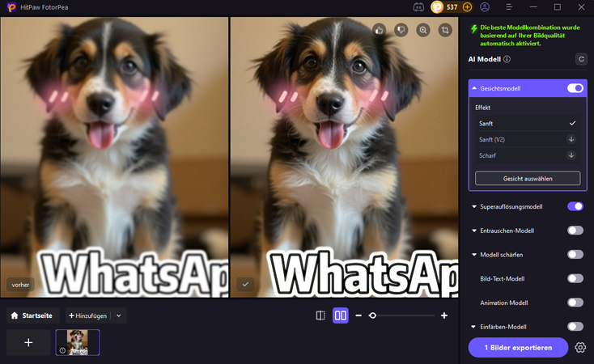Add more credits with plus coin icon
Viewport: 594px width, 364px height.
click(x=468, y=7)
